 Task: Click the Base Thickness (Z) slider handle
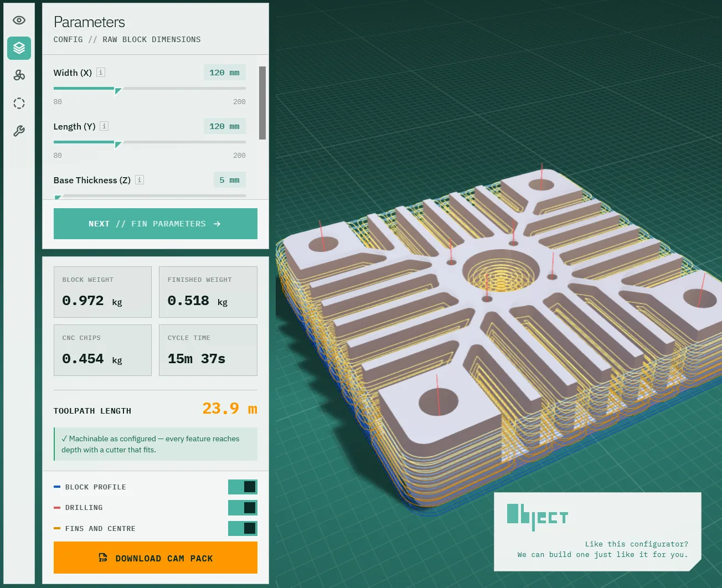pos(58,197)
